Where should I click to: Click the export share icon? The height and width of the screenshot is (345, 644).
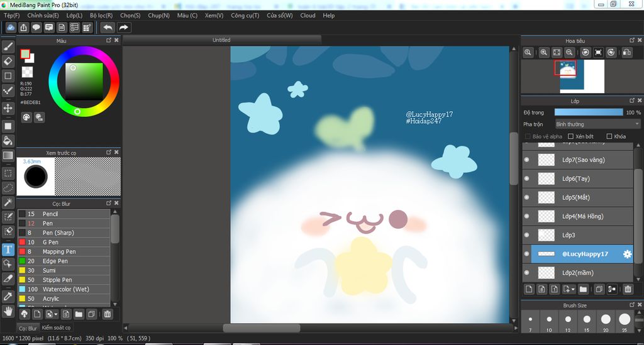[23, 28]
